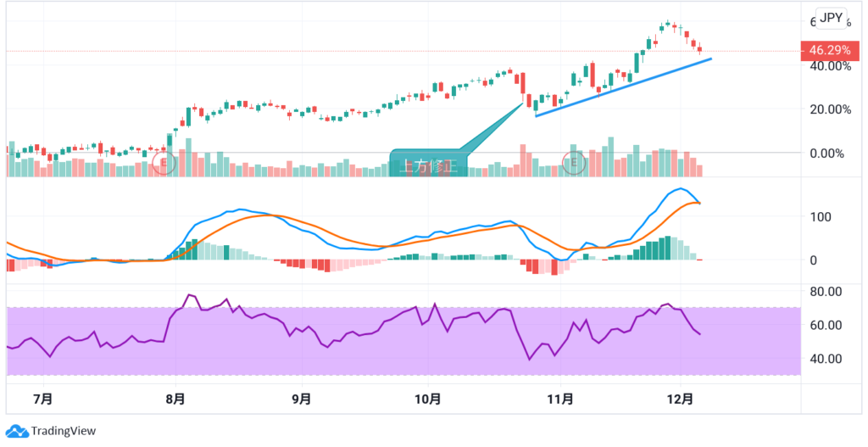Screen dimensions: 868x447
Task: Click the earnings E marker near August
Action: click(x=164, y=161)
